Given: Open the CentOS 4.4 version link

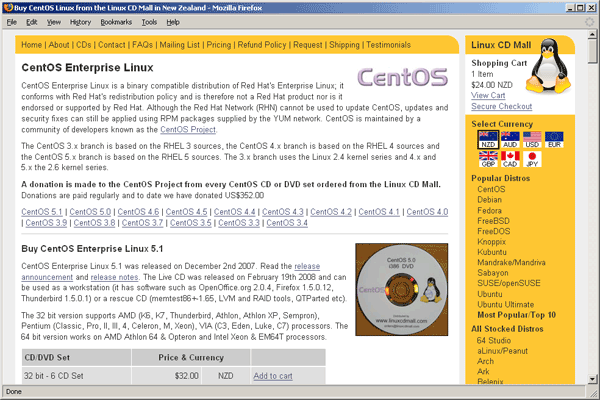Looking at the screenshot, I should coord(235,212).
